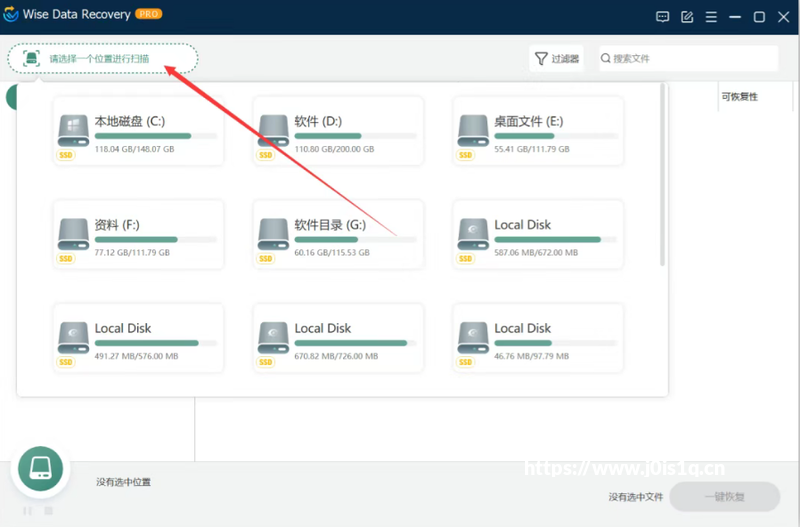Click the SSD badge on C: drive
The image size is (800, 527).
click(x=66, y=155)
